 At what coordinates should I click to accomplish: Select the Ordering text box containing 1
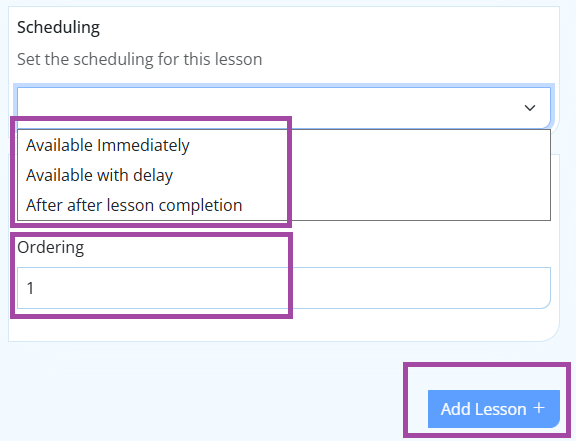(x=284, y=288)
